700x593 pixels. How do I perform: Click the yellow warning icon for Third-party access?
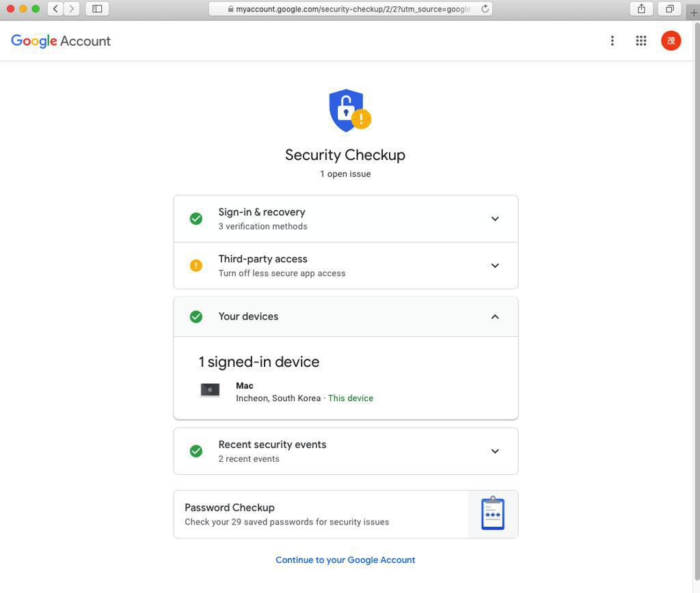click(196, 266)
